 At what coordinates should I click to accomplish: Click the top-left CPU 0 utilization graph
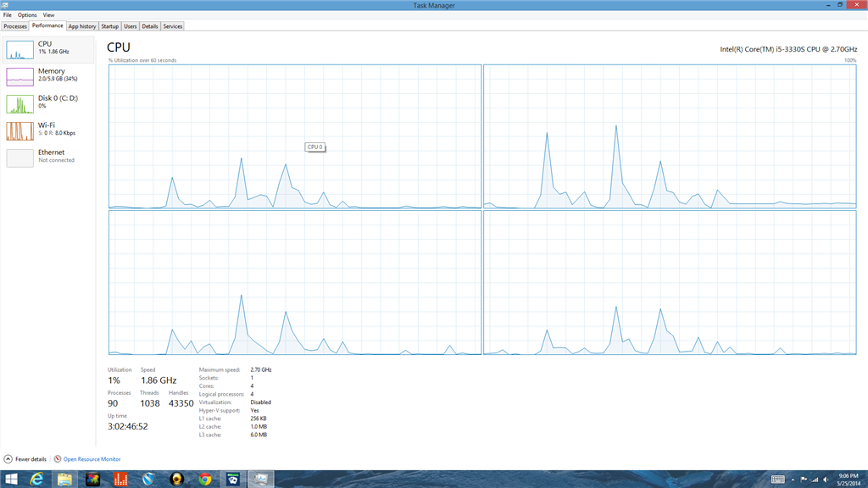(x=295, y=136)
